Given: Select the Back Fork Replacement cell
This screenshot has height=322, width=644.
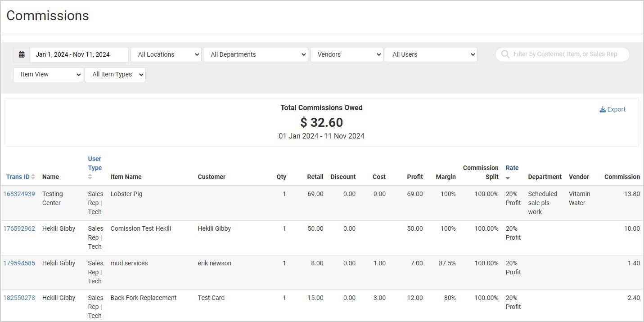Looking at the screenshot, I should [x=144, y=298].
